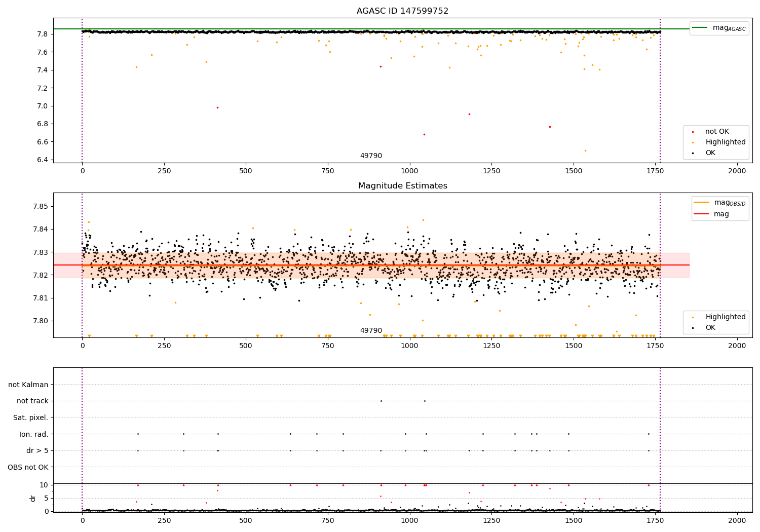Image resolution: width=760 pixels, height=532 pixels.
Task: Click the 'Ion. rad.' row label
Action: point(34,434)
